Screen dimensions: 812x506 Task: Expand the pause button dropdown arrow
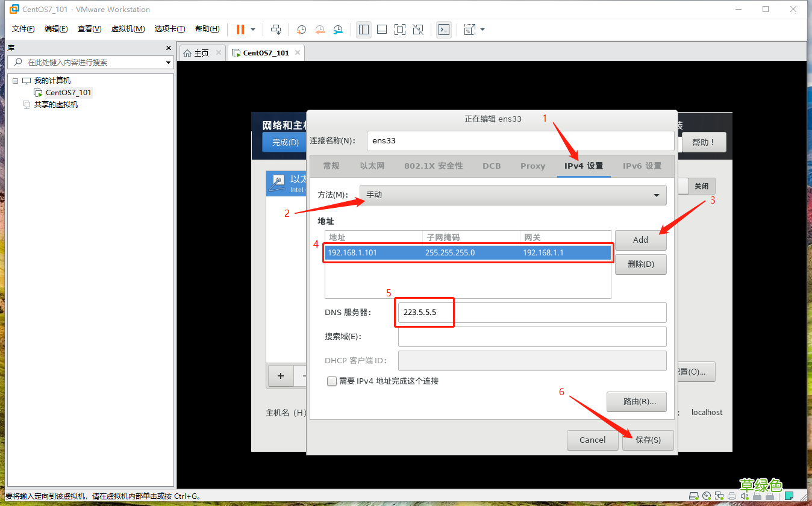point(253,29)
